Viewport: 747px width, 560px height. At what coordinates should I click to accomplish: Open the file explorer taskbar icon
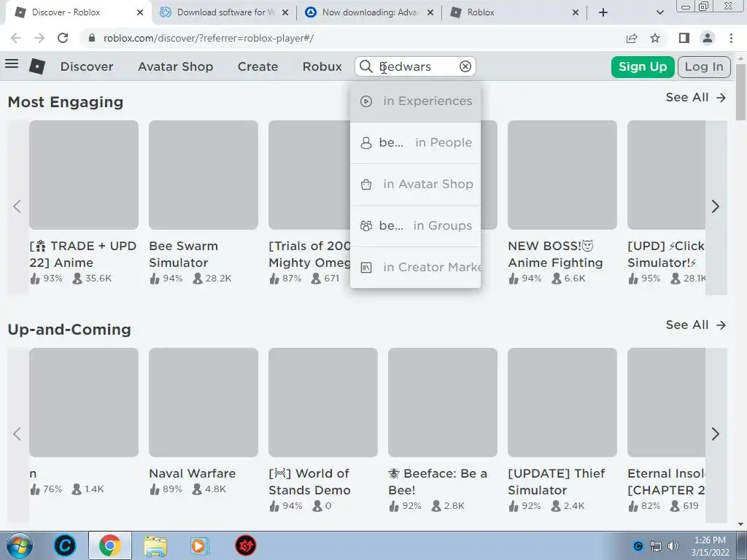[155, 546]
